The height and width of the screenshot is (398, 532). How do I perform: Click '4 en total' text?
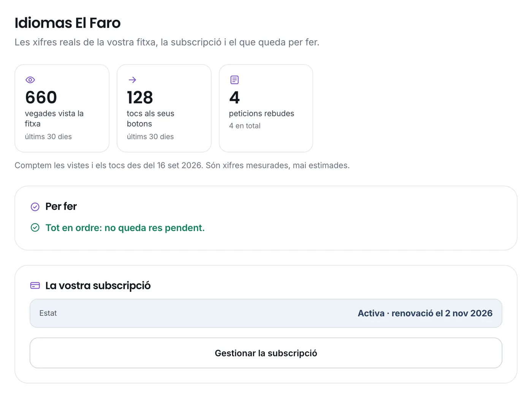click(245, 126)
